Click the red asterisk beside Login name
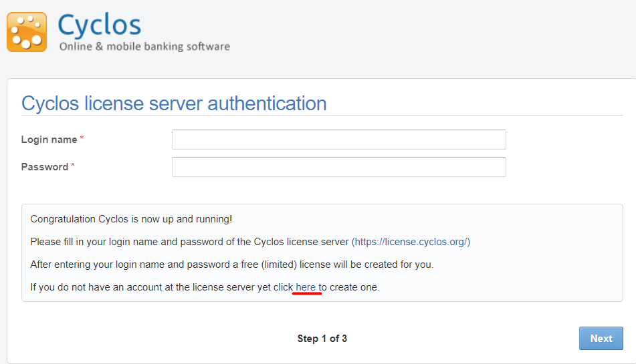This screenshot has height=364, width=636. [82, 138]
